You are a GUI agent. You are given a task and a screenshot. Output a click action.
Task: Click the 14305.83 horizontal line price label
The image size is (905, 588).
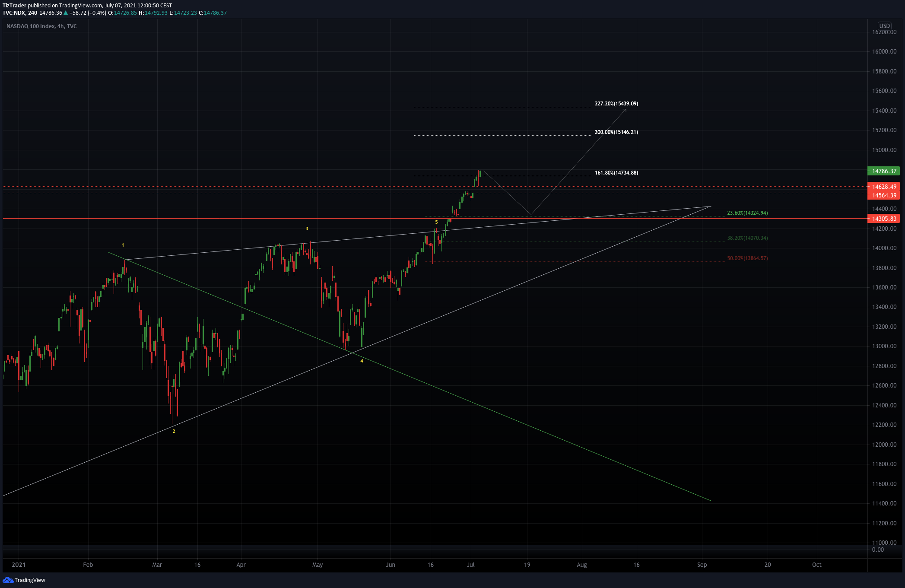coord(884,219)
